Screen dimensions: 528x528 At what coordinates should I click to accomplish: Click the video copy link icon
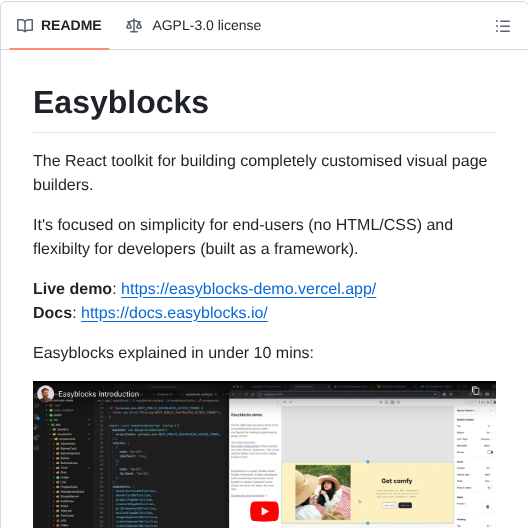tap(475, 390)
